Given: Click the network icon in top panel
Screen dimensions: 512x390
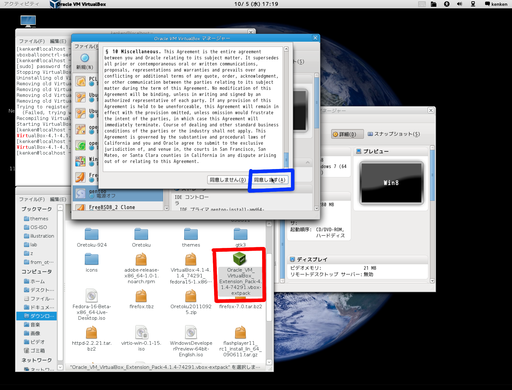Looking at the screenshot, I should (x=473, y=4).
